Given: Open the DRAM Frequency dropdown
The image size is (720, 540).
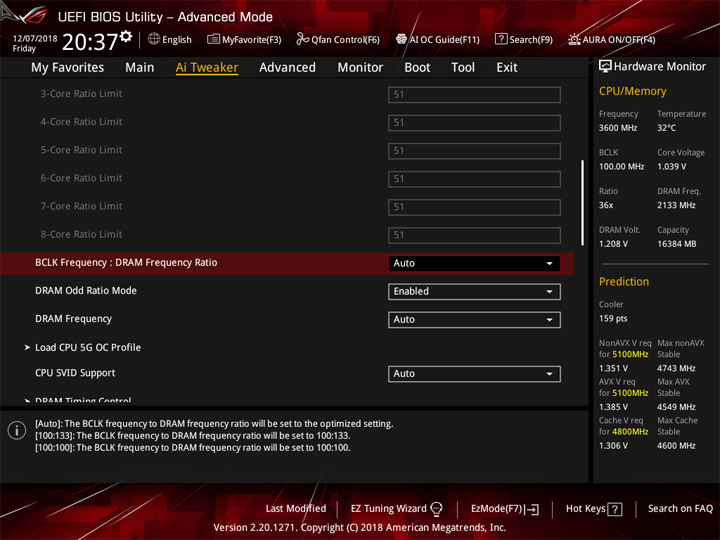Looking at the screenshot, I should pyautogui.click(x=474, y=320).
